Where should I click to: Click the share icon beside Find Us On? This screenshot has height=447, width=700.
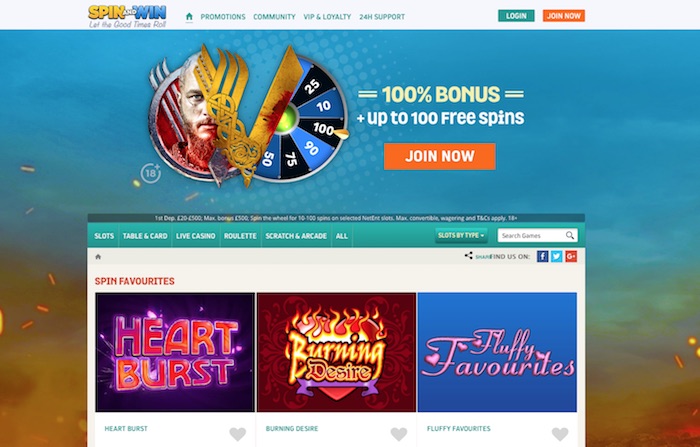coord(468,256)
